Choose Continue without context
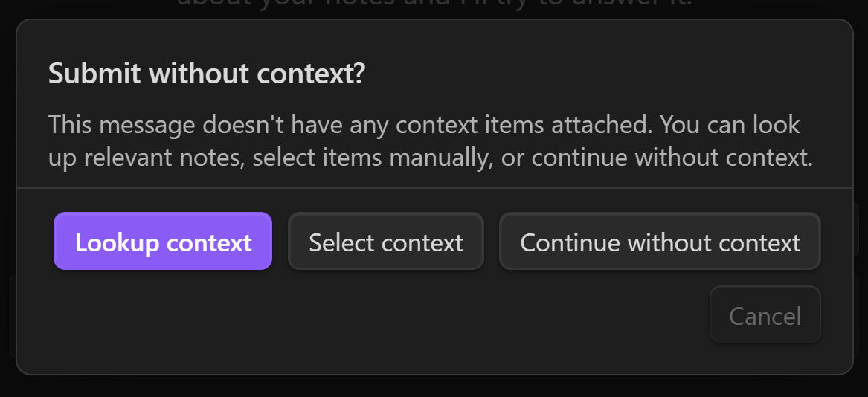This screenshot has height=397, width=868. click(x=660, y=242)
